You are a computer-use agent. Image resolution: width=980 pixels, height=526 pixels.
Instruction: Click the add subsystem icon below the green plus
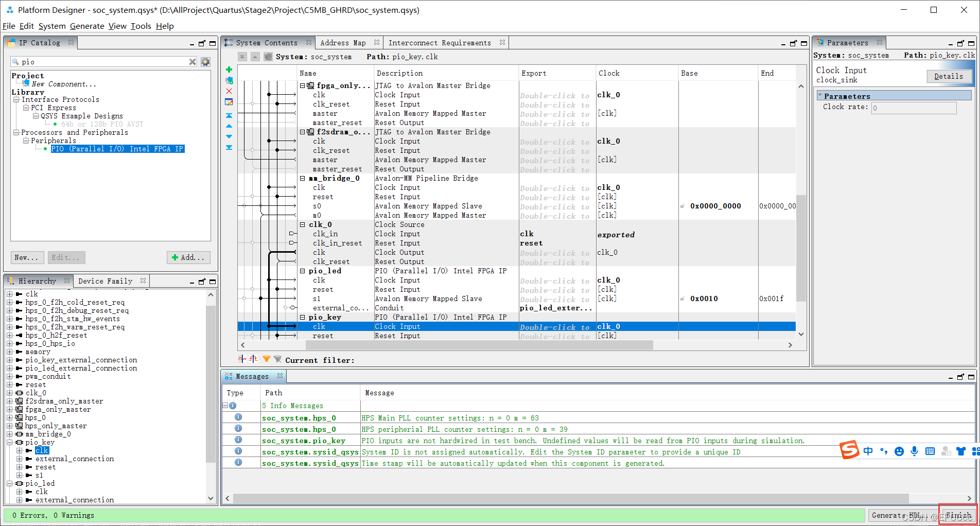(x=229, y=80)
